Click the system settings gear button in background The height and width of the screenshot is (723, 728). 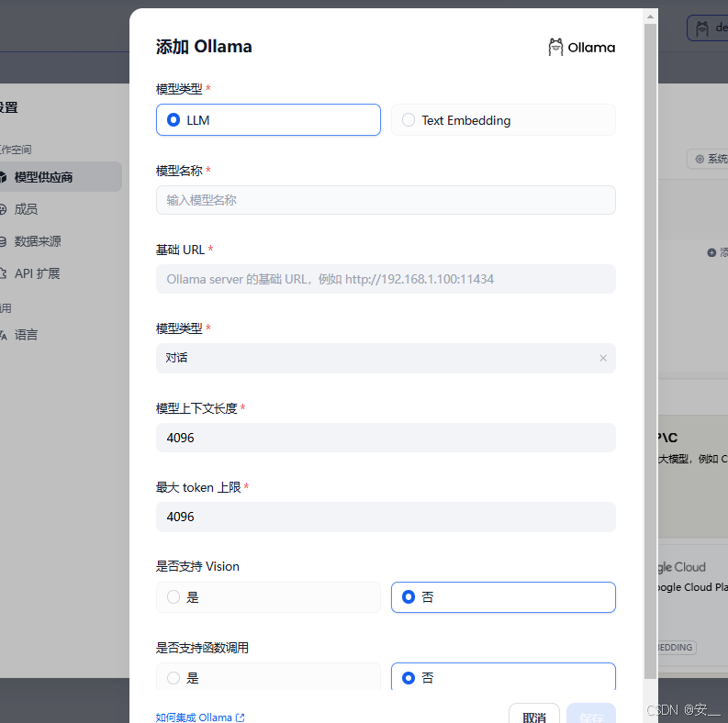point(708,159)
